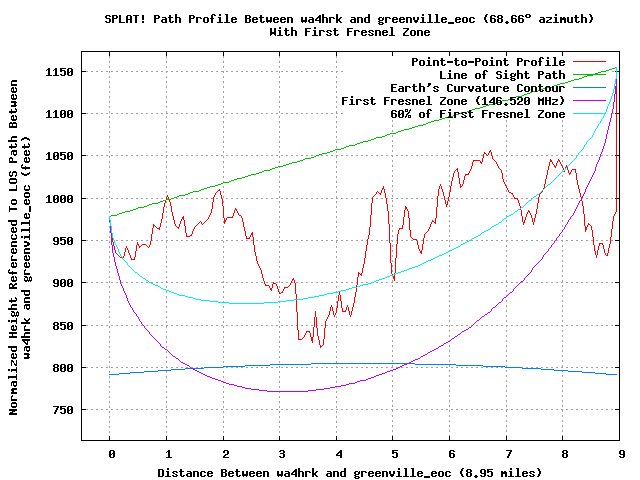Screen dimensions: 640x480
Task: Click the chart title 'SPLAT! Path Profile Between wa4hrk...'
Action: [x=349, y=19]
